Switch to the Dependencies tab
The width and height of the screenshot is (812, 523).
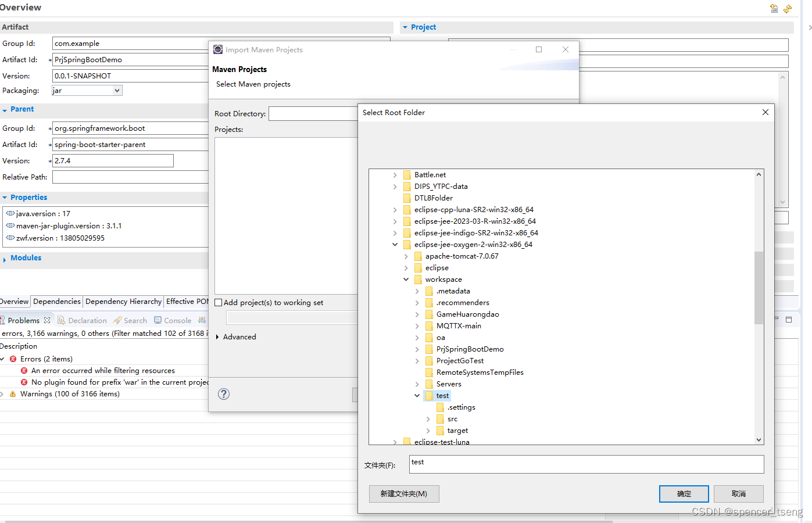pos(56,302)
